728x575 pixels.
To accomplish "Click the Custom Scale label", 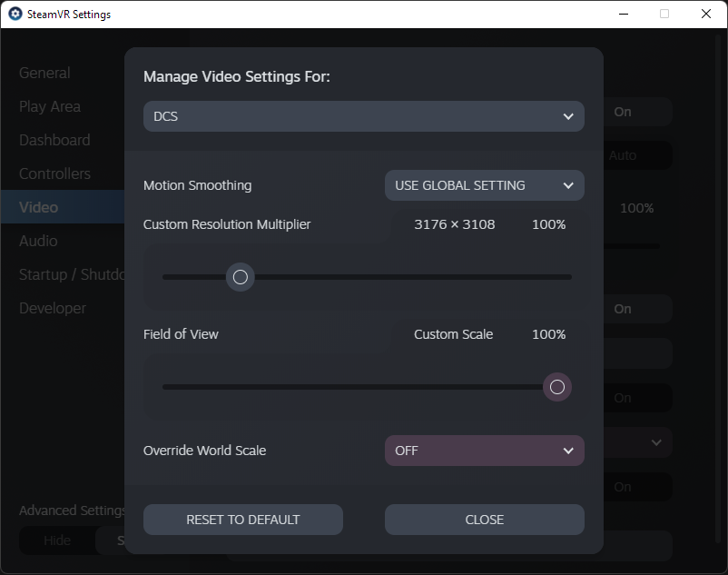I will point(453,334).
